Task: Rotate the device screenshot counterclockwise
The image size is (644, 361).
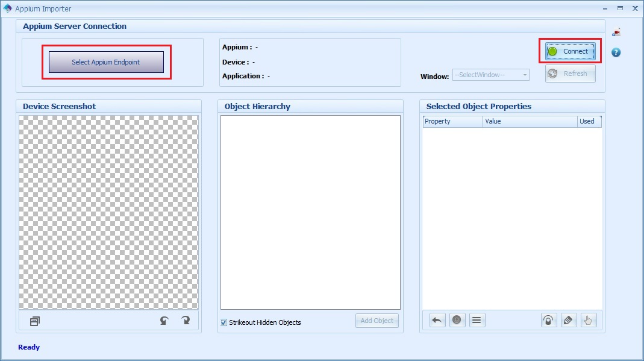Action: click(x=164, y=321)
